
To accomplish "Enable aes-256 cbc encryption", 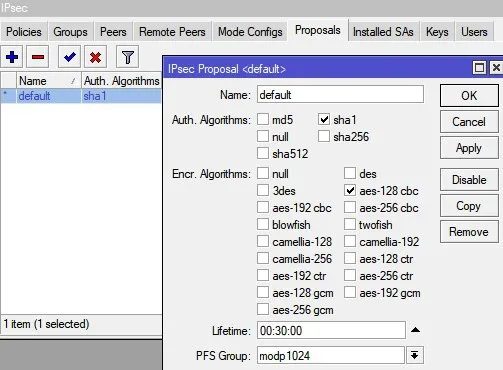I will (350, 207).
